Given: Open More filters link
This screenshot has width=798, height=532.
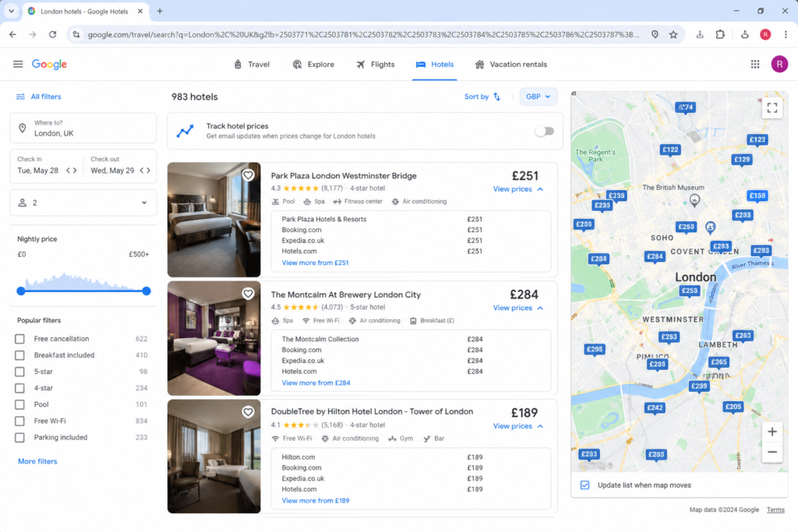Looking at the screenshot, I should point(37,461).
